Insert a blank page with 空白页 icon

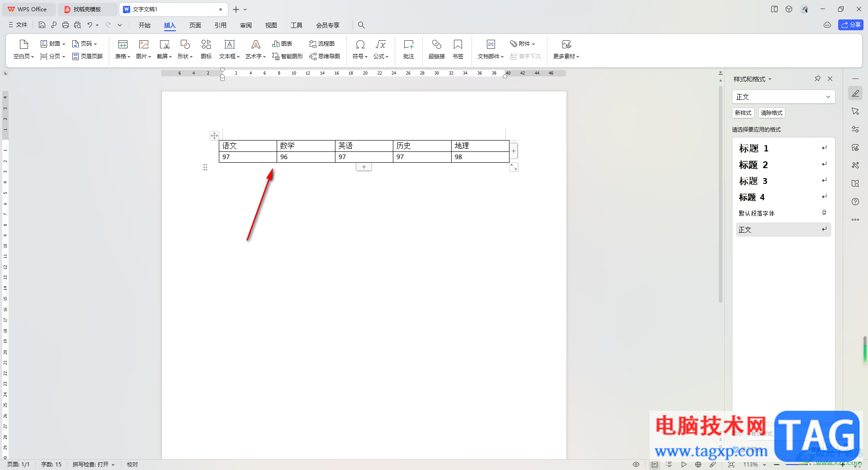pyautogui.click(x=24, y=49)
